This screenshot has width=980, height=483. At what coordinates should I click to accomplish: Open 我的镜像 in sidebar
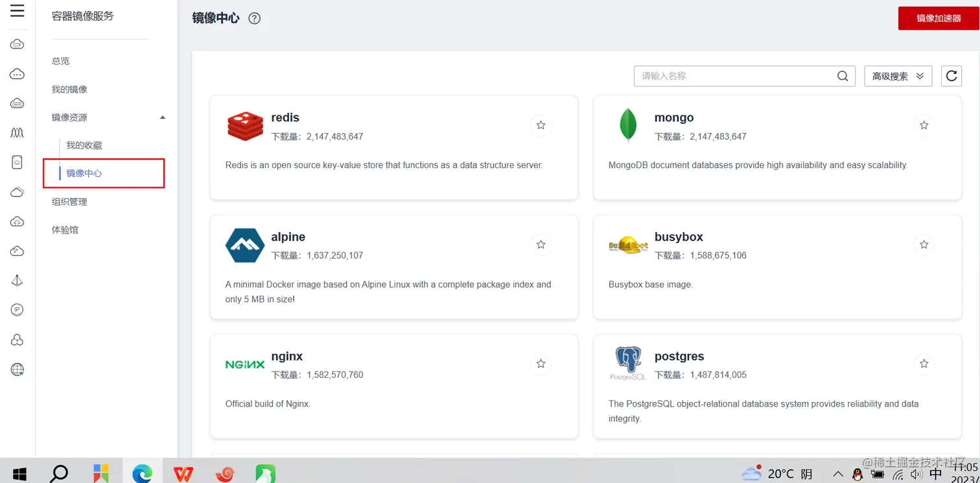tap(69, 89)
